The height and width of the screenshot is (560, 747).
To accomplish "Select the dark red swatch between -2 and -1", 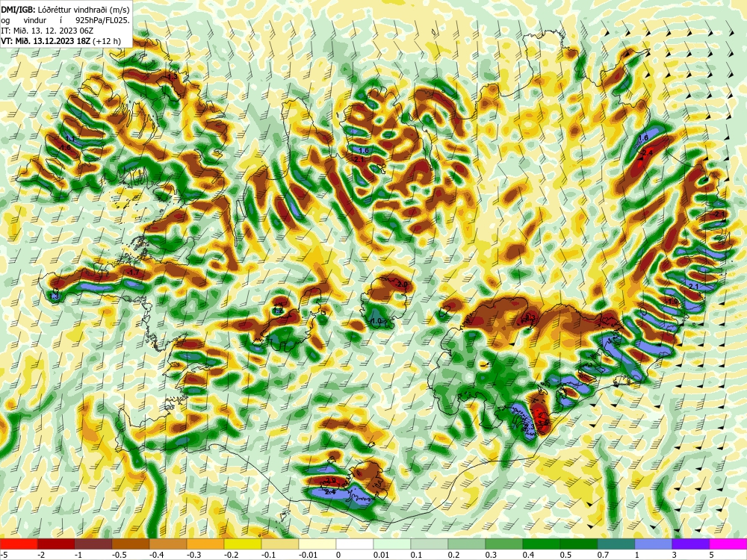I will (x=56, y=544).
